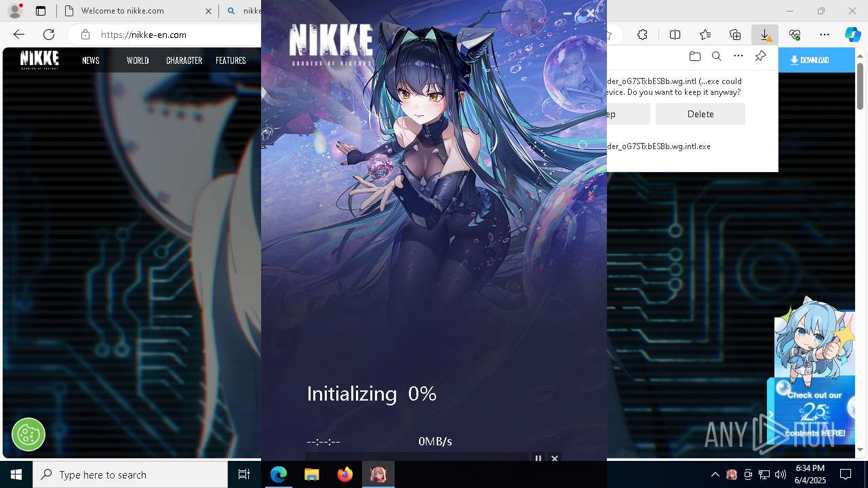Show hidden system tray icons
Screen dimensions: 868x488
(715, 474)
